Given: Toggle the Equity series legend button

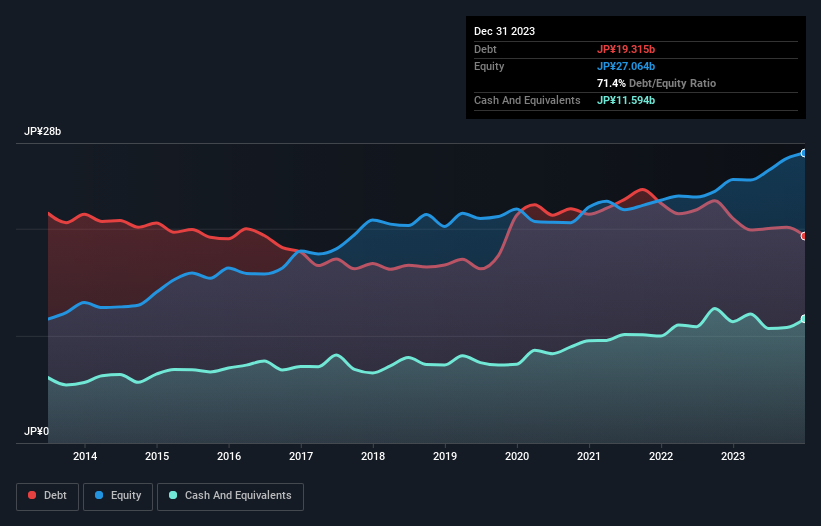Looking at the screenshot, I should pyautogui.click(x=118, y=496).
